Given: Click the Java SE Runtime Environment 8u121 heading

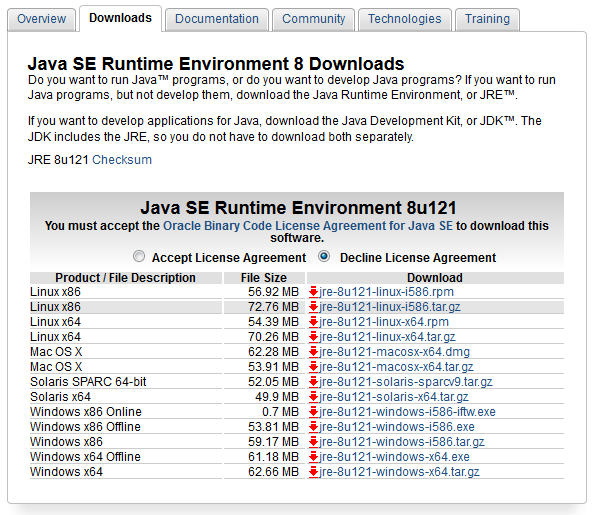Looking at the screenshot, I should 298,208.
